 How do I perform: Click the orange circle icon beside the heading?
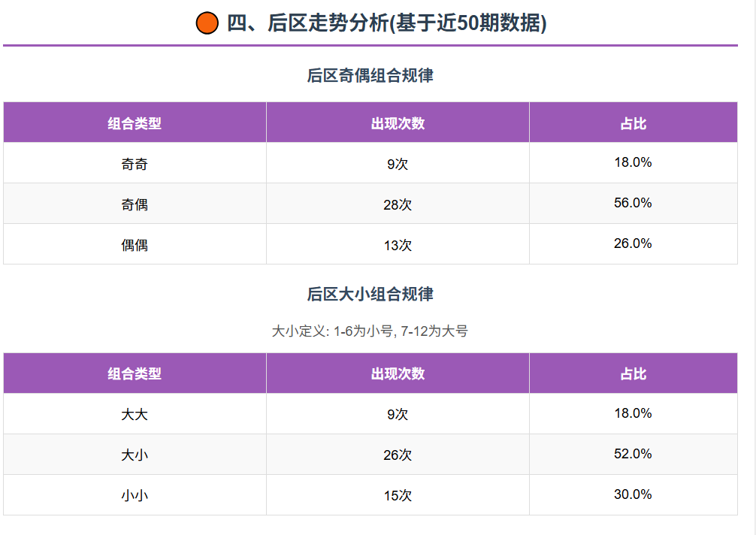(x=207, y=23)
